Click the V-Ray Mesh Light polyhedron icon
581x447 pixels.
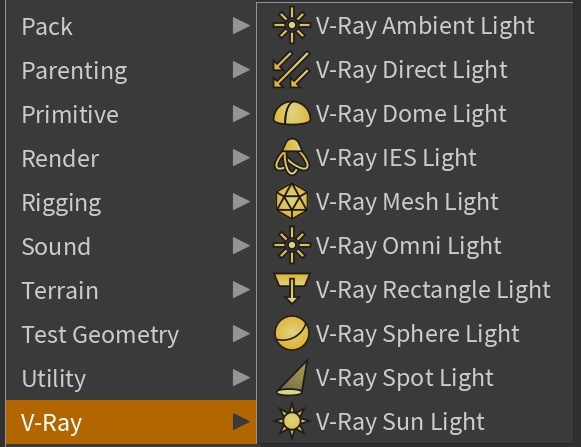pos(292,201)
